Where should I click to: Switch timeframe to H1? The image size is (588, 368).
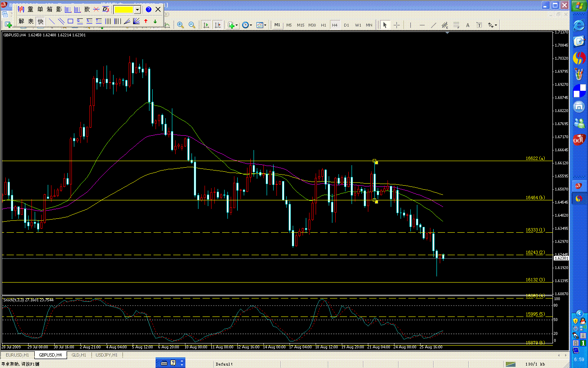coord(323,25)
